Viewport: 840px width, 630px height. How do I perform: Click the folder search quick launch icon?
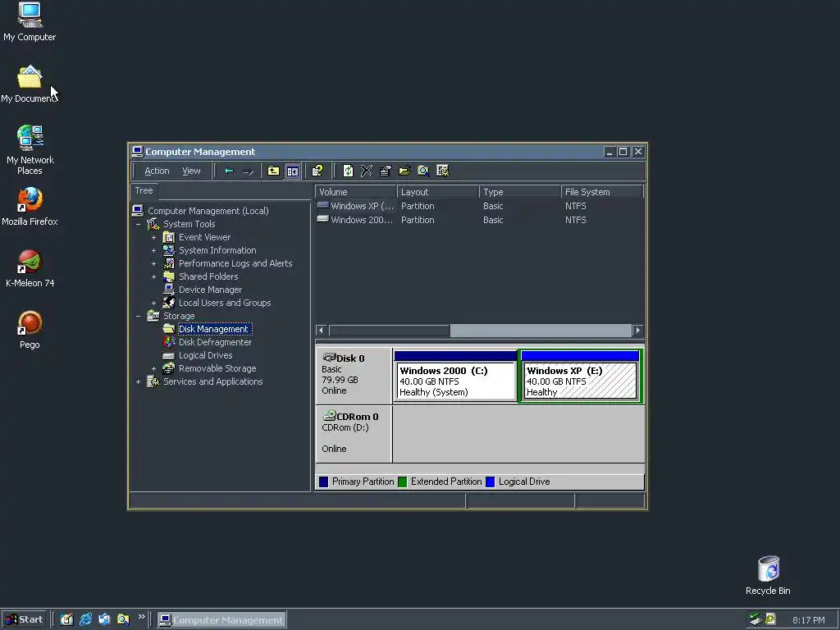click(x=123, y=619)
